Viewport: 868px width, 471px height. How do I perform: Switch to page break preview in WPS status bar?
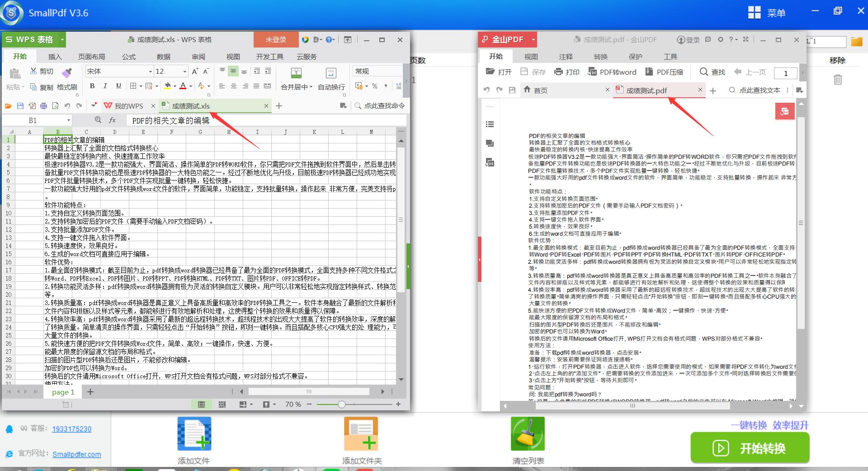(222, 404)
